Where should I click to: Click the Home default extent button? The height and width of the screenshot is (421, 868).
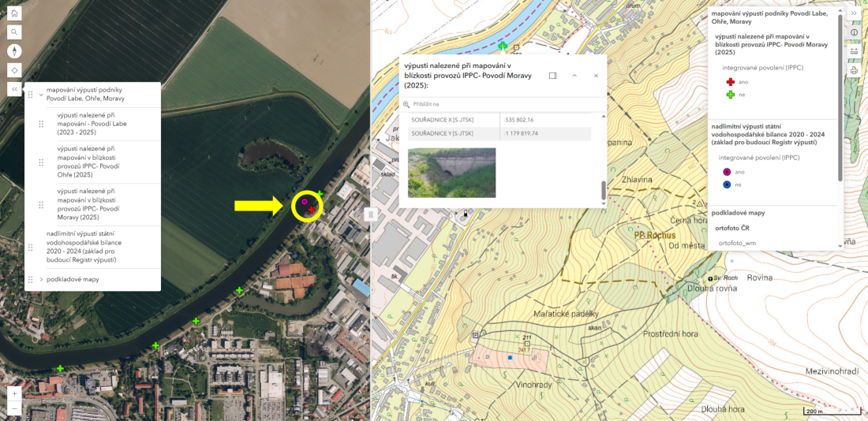pos(14,13)
